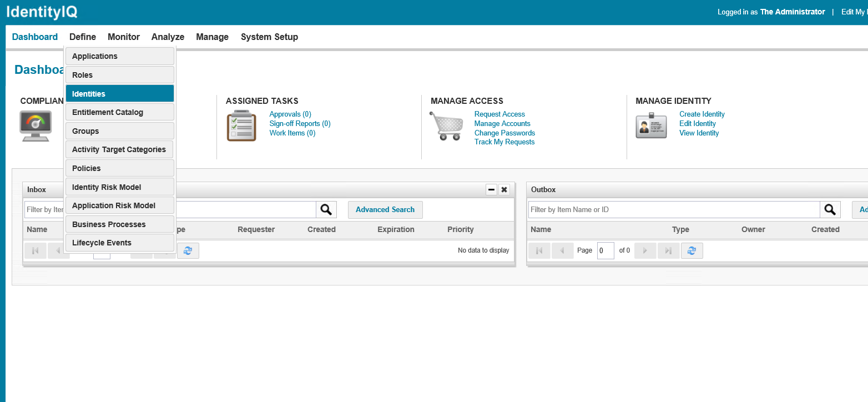Click the Compliance dashboard gauge icon
Screen dimensions: 868x402
[36, 125]
